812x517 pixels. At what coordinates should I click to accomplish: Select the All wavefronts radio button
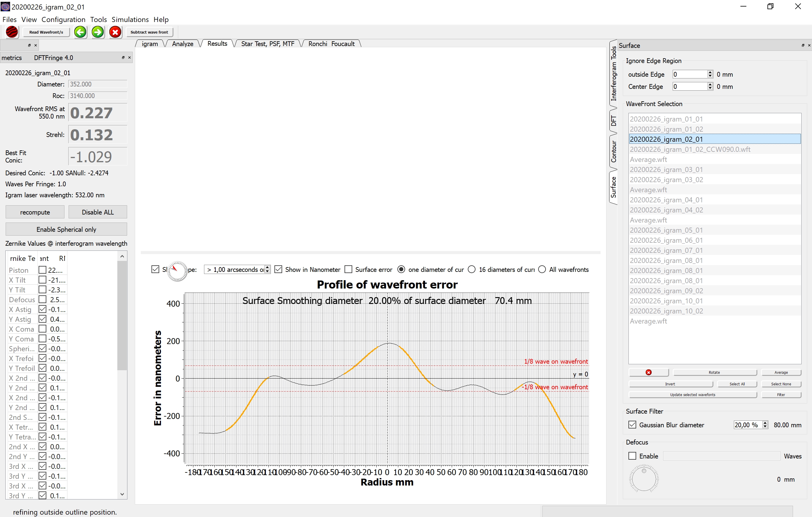click(542, 269)
